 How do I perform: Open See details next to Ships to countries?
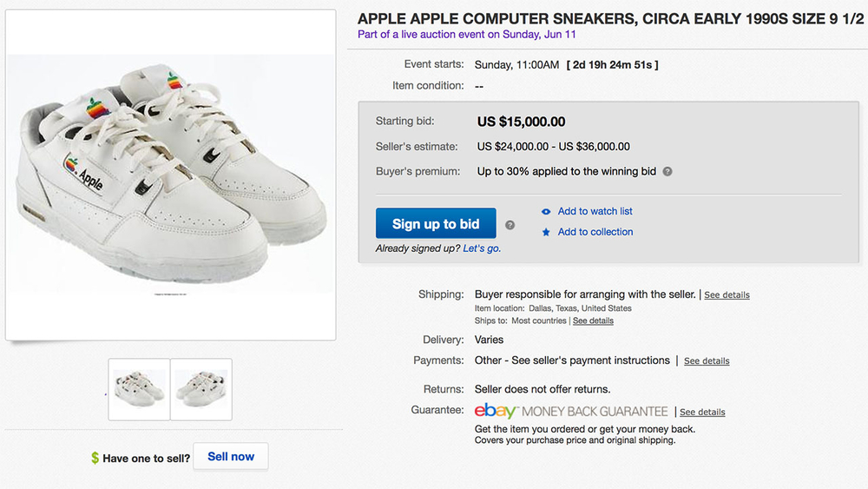pos(593,321)
